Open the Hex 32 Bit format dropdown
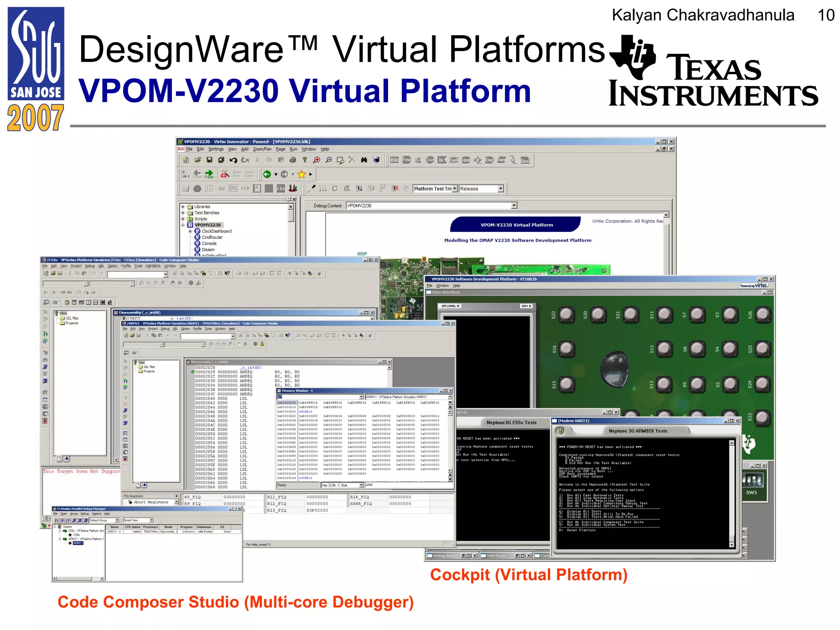The height and width of the screenshot is (630, 840). coord(361,485)
